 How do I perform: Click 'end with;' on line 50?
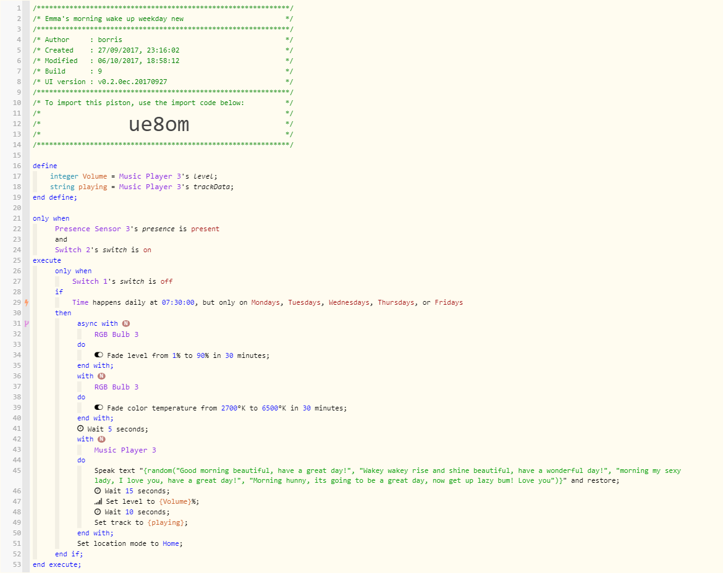click(95, 533)
